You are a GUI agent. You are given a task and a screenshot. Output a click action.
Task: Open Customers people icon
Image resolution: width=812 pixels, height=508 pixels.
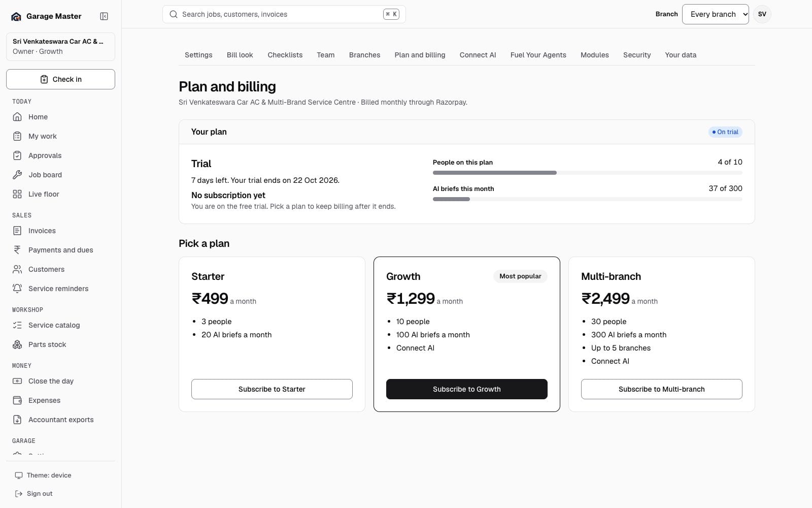[17, 269]
